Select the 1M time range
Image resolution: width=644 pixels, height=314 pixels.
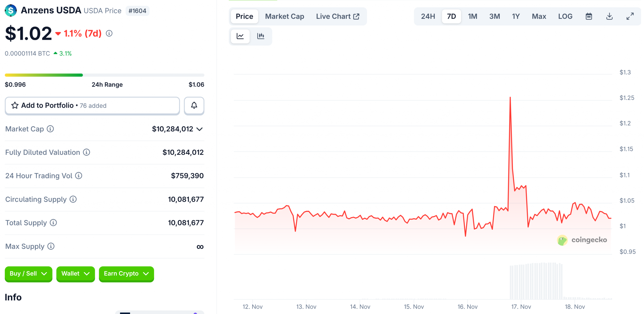tap(472, 16)
